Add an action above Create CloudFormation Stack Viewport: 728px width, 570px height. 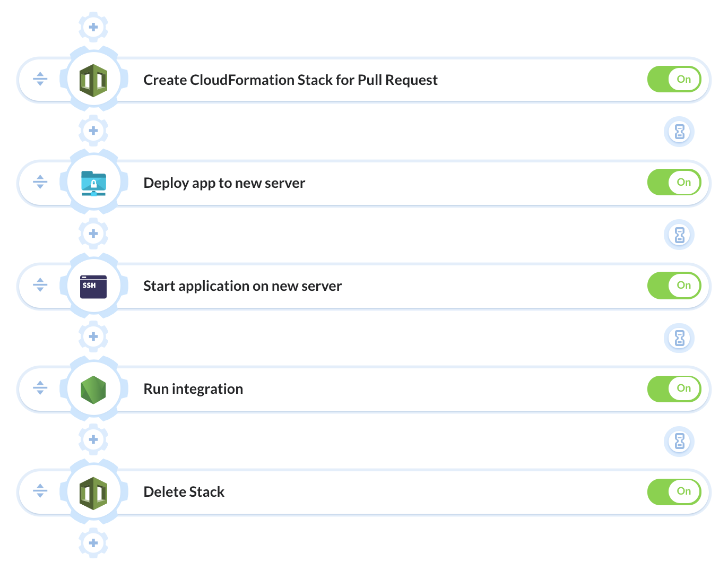coord(93,27)
